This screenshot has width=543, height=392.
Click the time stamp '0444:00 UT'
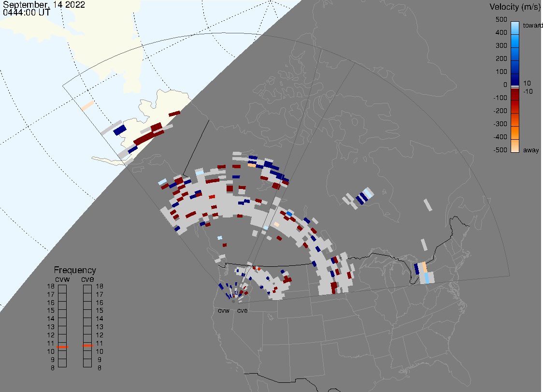click(x=26, y=13)
